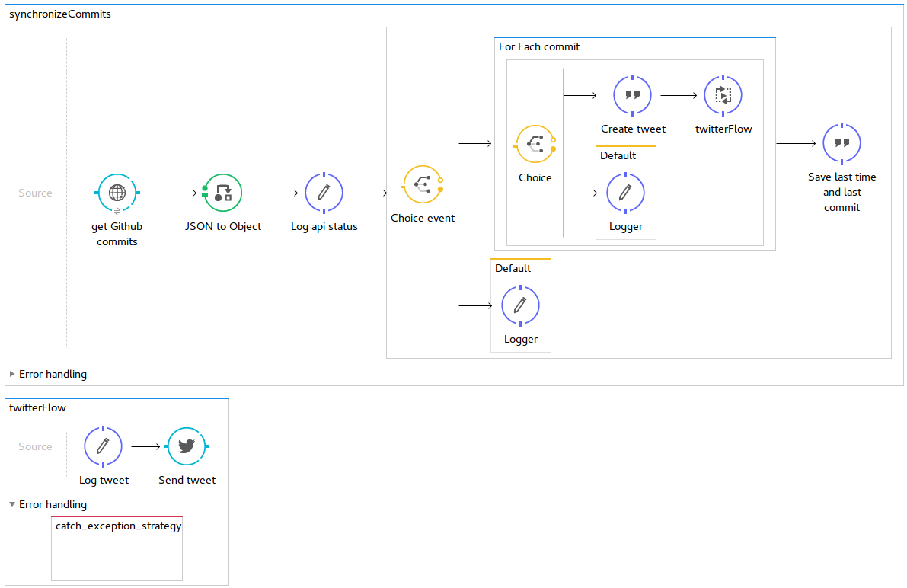Click the JSON to Object transformer icon
This screenshot has width=907, height=588.
coord(222,193)
